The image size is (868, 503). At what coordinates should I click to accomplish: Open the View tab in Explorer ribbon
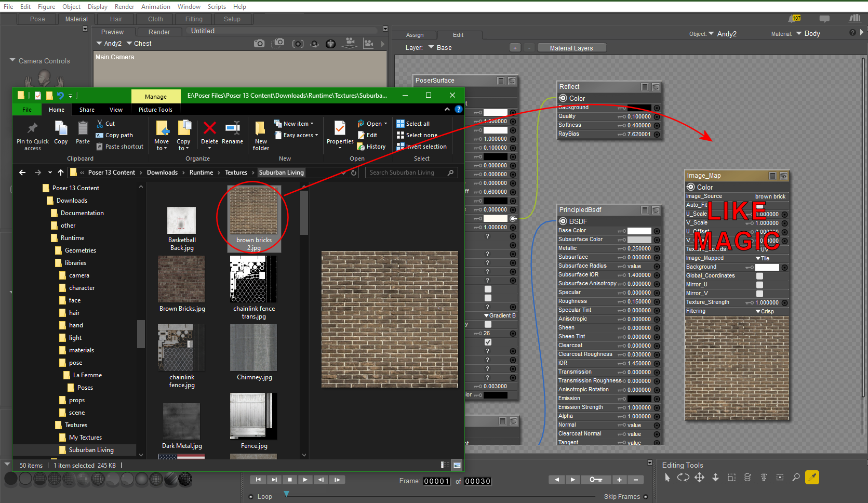(x=116, y=110)
